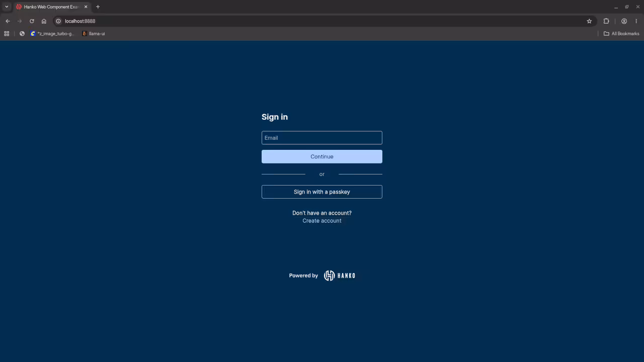This screenshot has width=644, height=362.
Task: Open the Chrome three-dot menu
Action: [636, 21]
